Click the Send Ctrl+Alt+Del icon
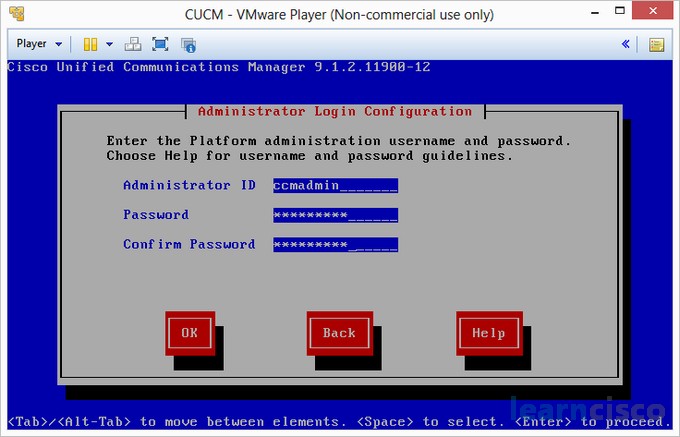This screenshot has width=680, height=437. [133, 44]
